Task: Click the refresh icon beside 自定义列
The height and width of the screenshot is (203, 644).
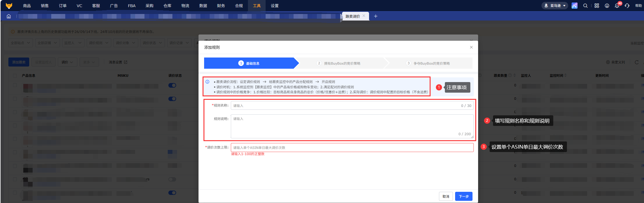Action: [637, 62]
